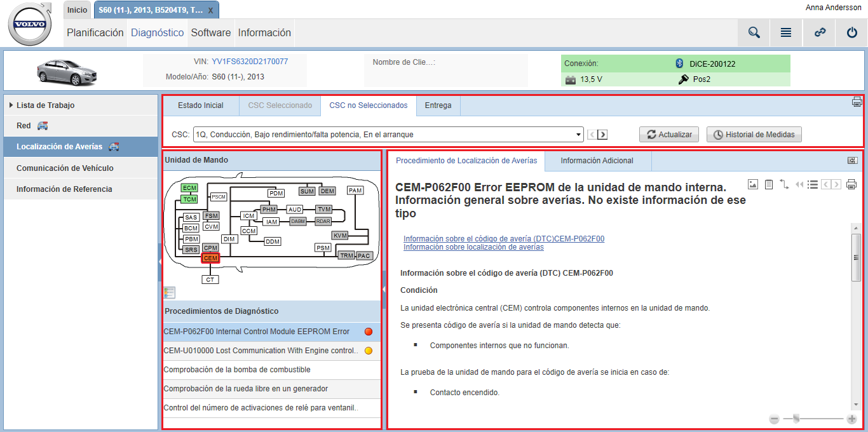868x432 pixels.
Task: Select the KVM module in the diagram
Action: coord(341,235)
